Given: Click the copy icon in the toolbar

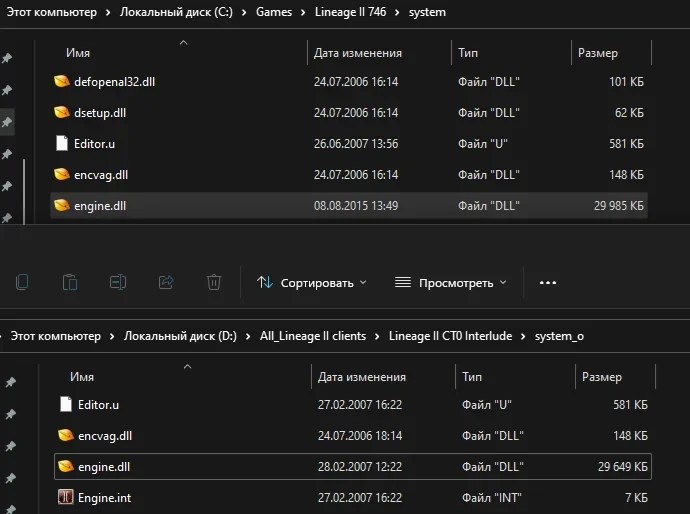Looking at the screenshot, I should click(22, 282).
